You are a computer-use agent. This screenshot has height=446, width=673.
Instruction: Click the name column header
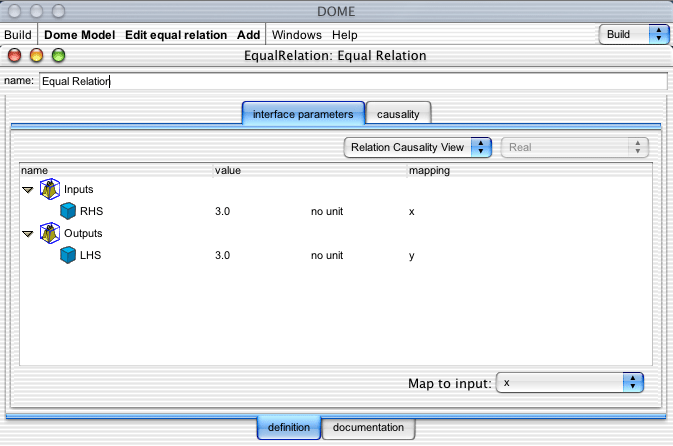point(116,170)
